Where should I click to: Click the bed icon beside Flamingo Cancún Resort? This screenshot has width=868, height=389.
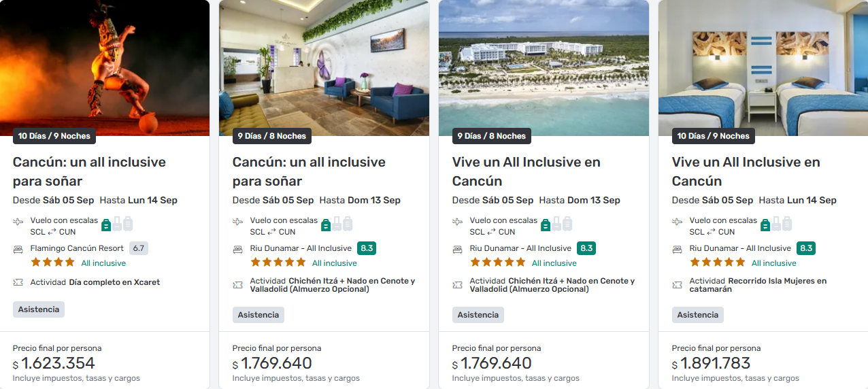click(x=18, y=249)
